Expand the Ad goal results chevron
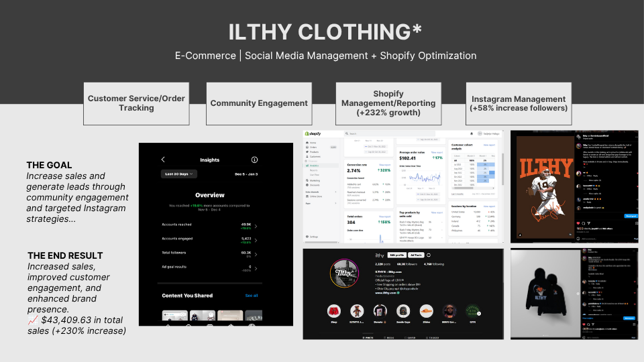The image size is (644, 362). point(256,268)
